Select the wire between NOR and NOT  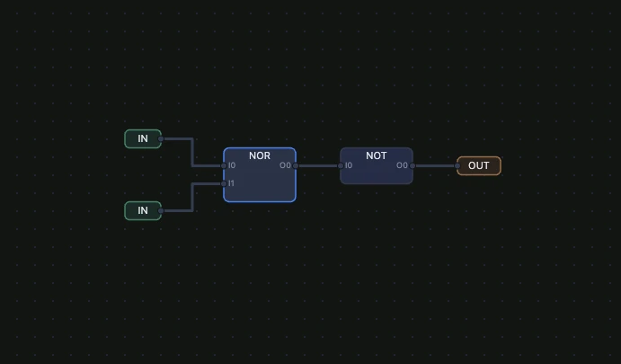click(318, 165)
